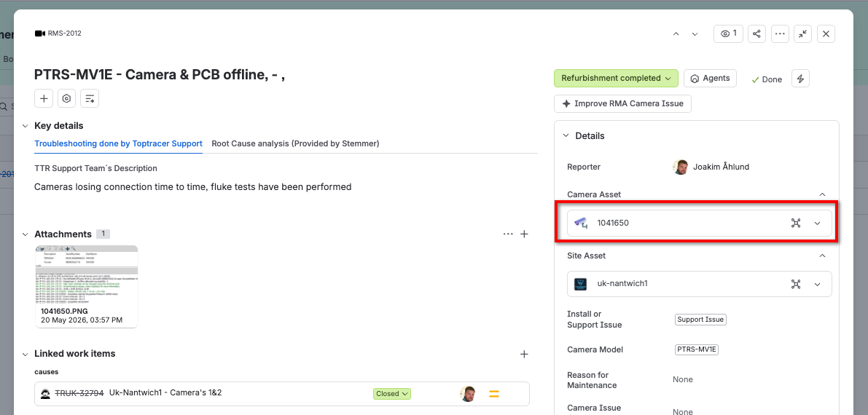This screenshot has width=868, height=415.
Task: Share this work item
Action: click(x=756, y=33)
